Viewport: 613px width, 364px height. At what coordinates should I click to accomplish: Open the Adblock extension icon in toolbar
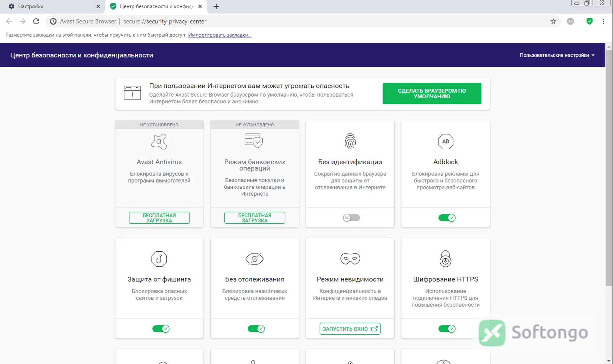571,21
